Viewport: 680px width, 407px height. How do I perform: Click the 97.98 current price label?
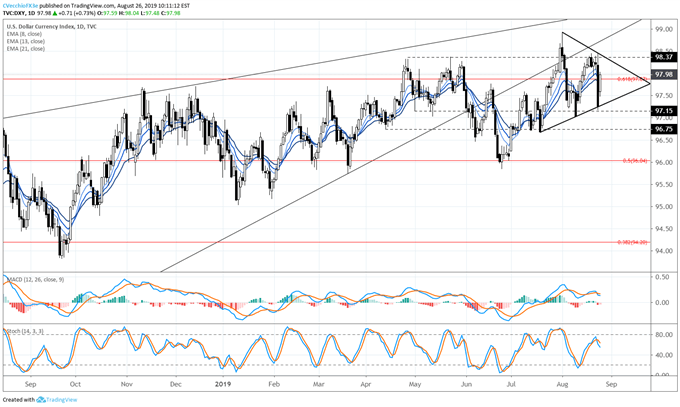664,75
